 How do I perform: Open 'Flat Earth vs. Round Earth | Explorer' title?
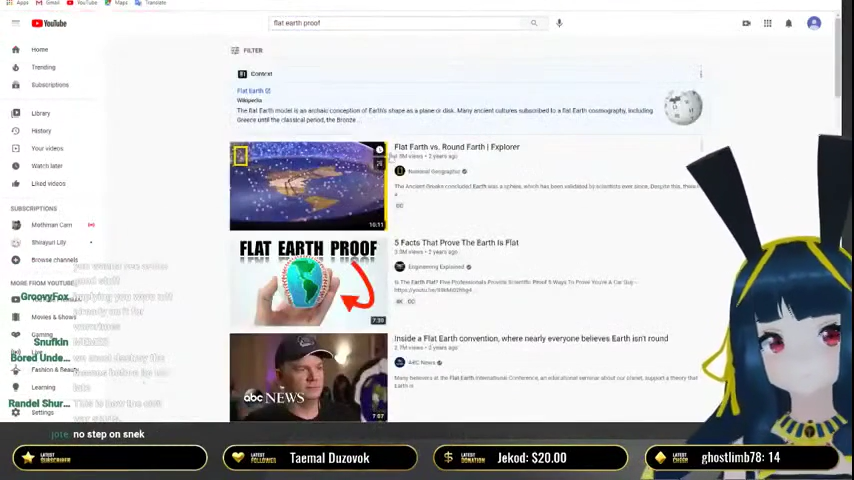pyautogui.click(x=456, y=147)
